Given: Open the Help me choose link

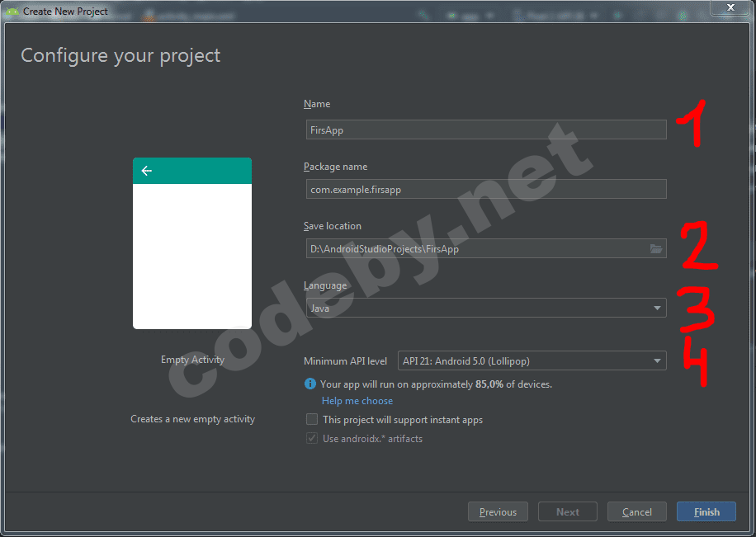Looking at the screenshot, I should click(x=357, y=401).
